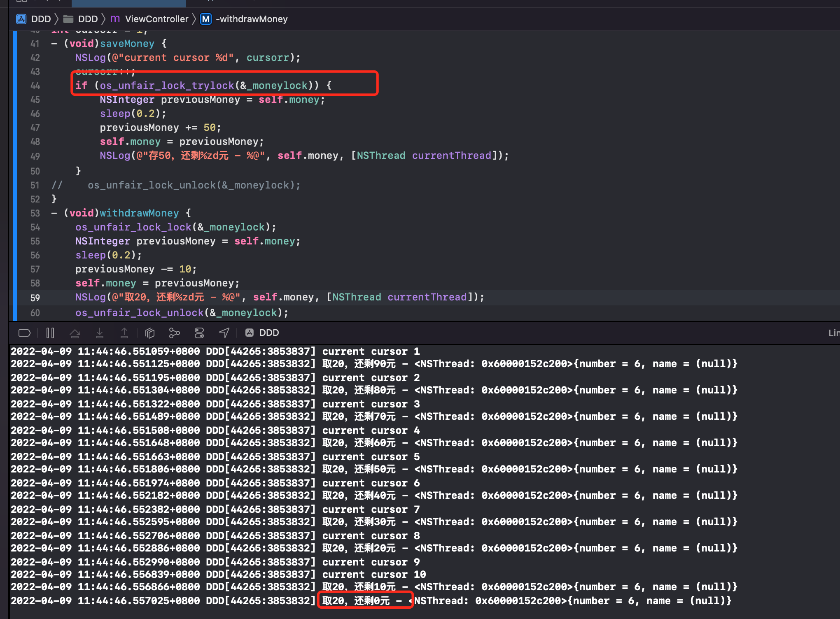Open the Debug Memory Graph icon
This screenshot has width=840, height=619.
(x=175, y=333)
